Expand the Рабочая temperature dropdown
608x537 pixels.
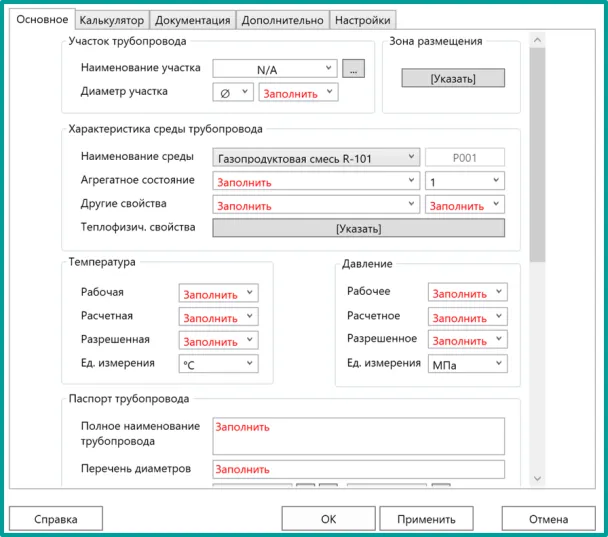pyautogui.click(x=218, y=293)
